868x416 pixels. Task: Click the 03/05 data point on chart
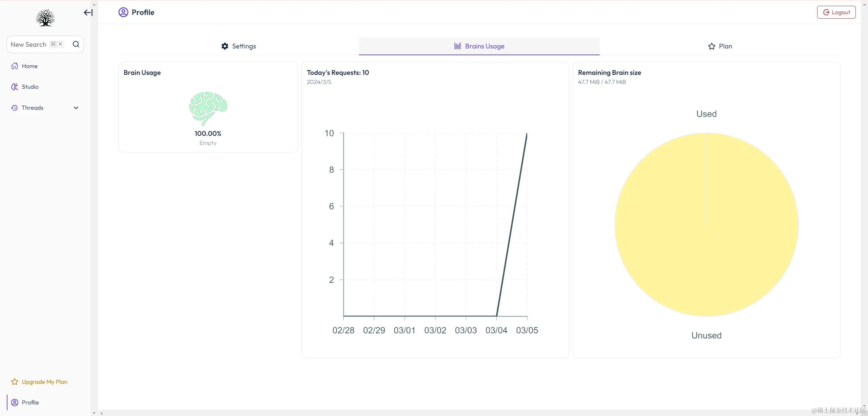coord(527,133)
